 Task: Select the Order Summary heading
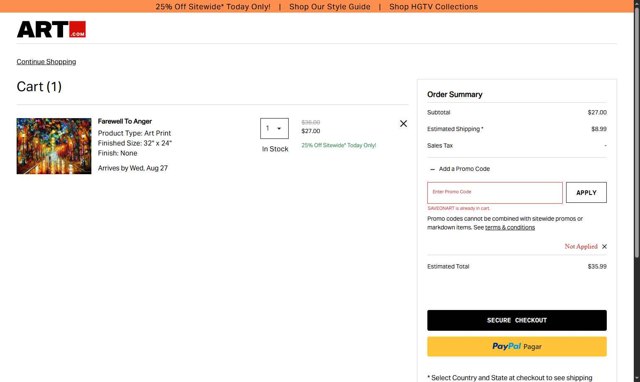pos(455,94)
